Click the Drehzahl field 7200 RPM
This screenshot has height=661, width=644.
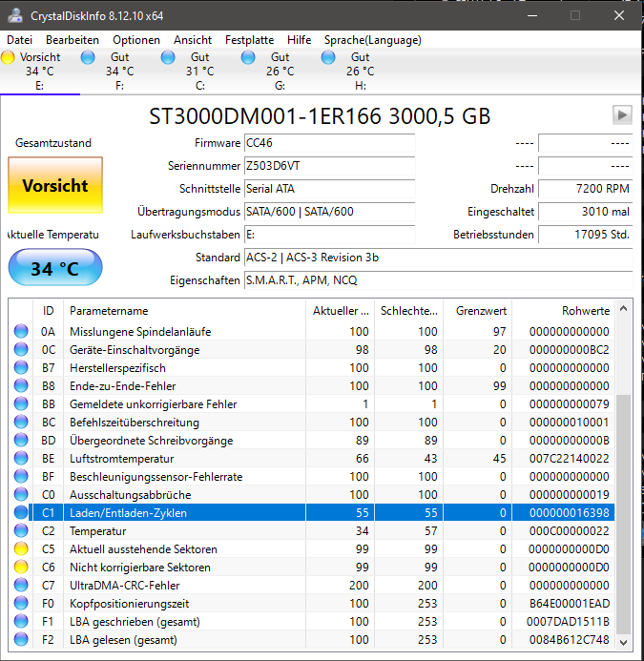[x=586, y=189]
